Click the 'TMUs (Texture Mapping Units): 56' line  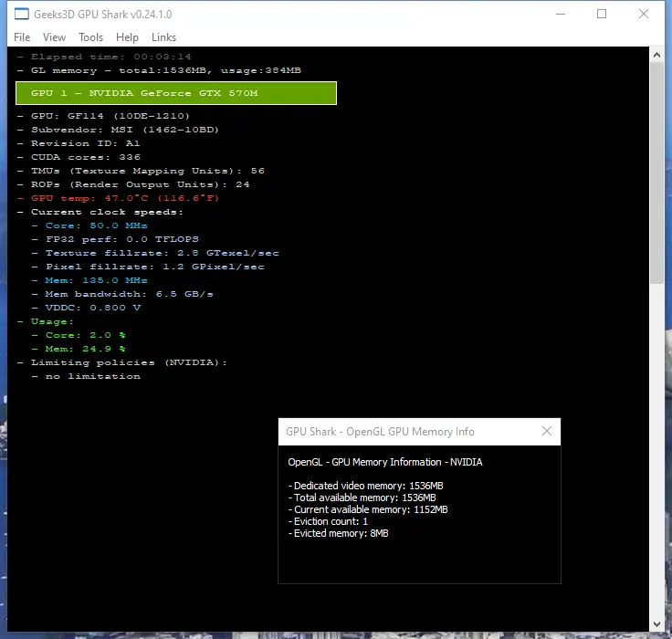pos(141,171)
